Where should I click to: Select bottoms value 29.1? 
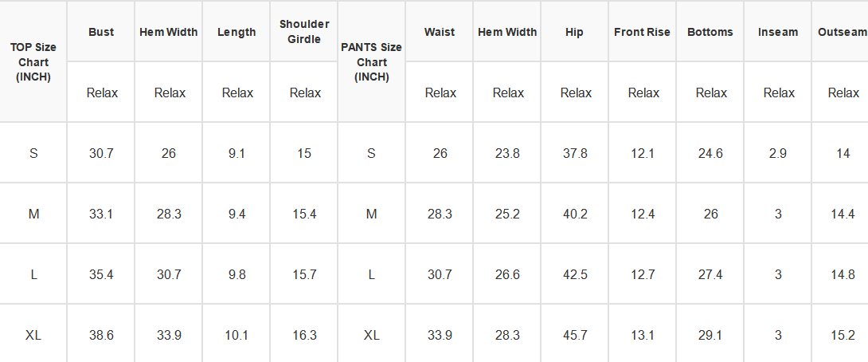[710, 335]
